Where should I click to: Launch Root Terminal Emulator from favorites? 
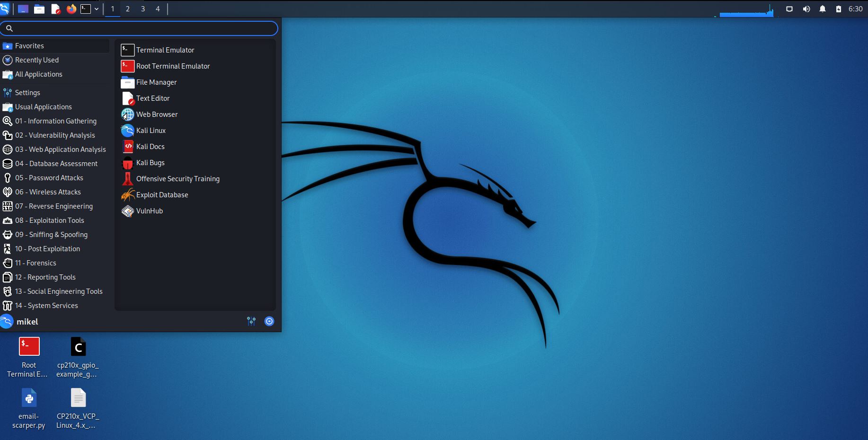pos(195,66)
